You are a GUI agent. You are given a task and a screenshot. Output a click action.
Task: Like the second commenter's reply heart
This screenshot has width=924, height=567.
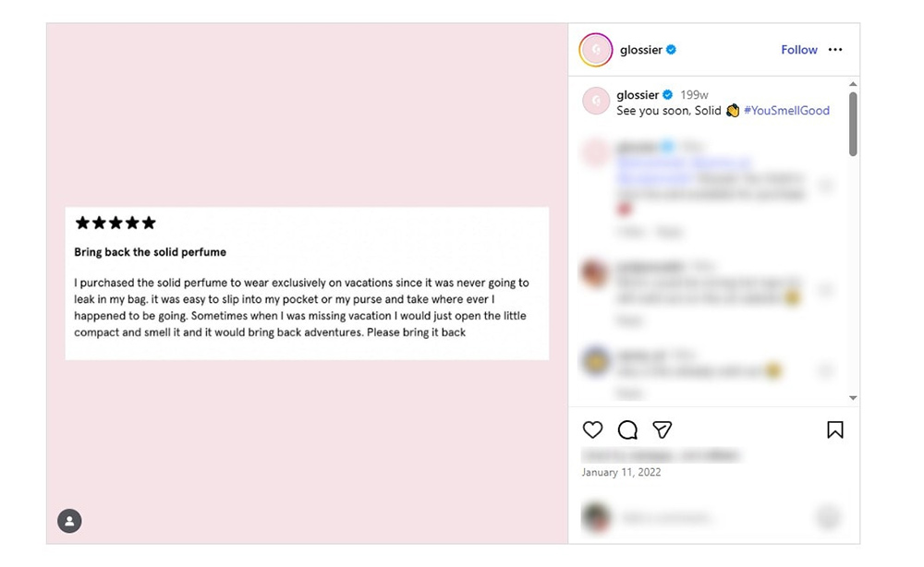[x=827, y=287]
